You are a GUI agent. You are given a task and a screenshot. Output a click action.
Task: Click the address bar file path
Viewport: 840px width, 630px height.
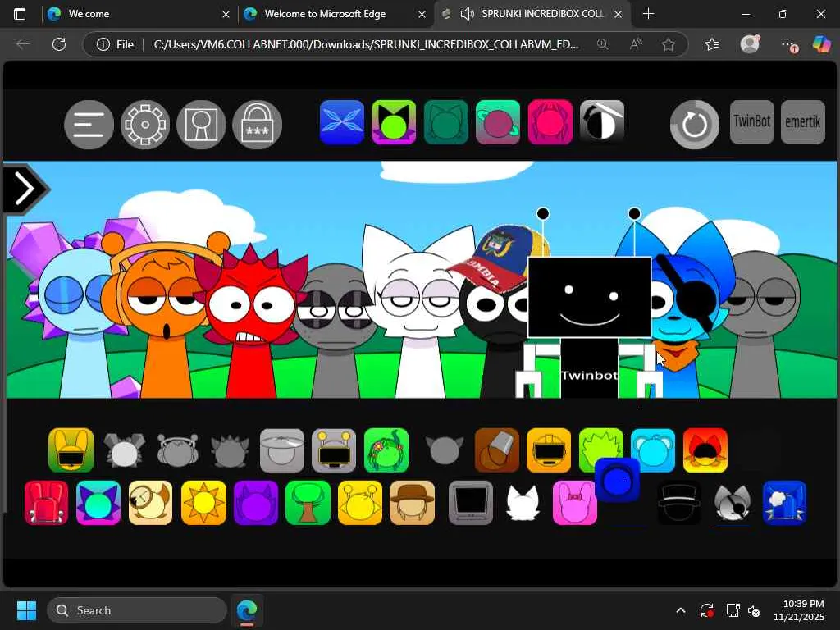(x=366, y=44)
